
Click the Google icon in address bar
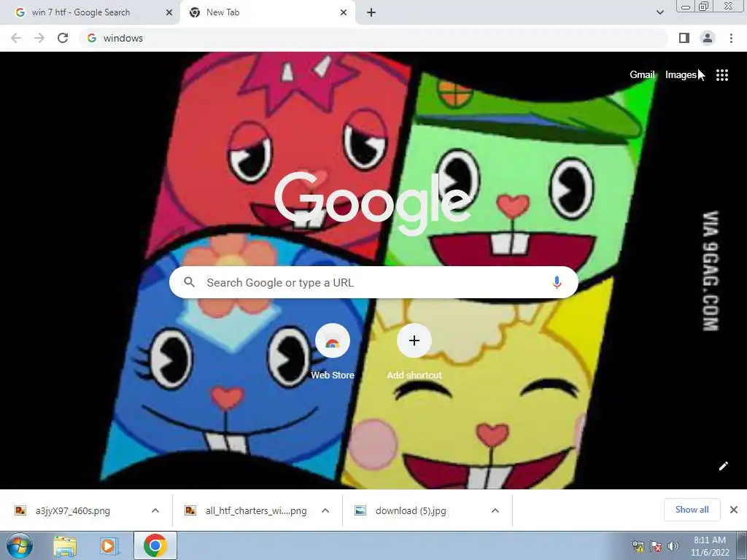(x=92, y=38)
